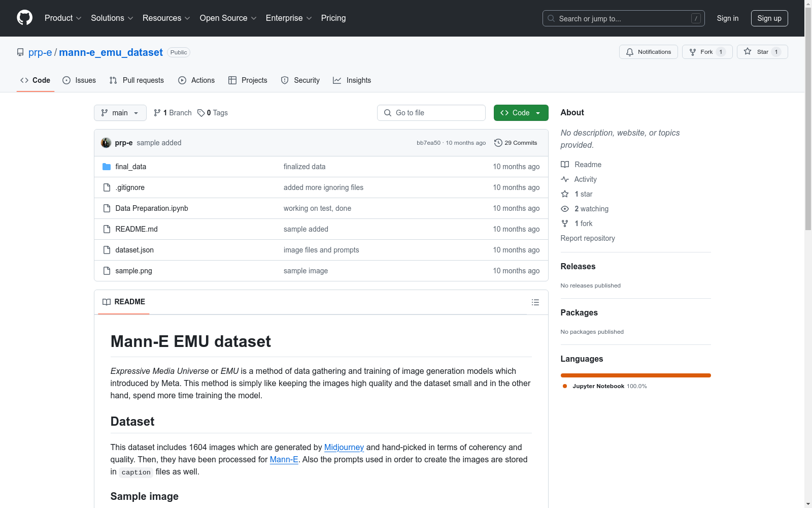Click the tag icon beside 0 Tags
This screenshot has width=812, height=508.
point(201,113)
